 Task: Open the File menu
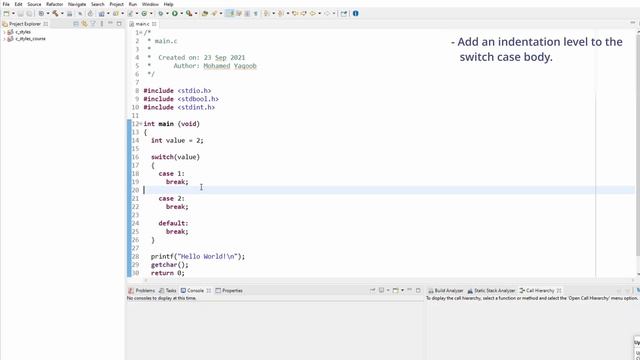pyautogui.click(x=6, y=4)
